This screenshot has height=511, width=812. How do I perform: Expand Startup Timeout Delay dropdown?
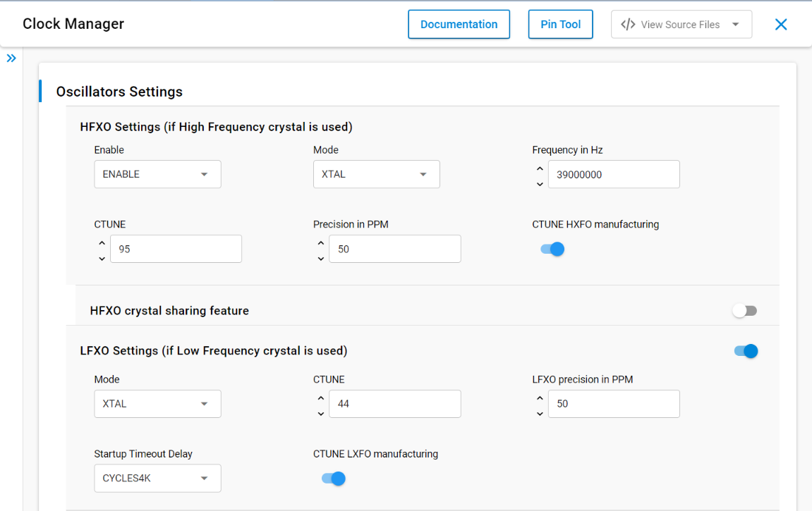pos(157,479)
